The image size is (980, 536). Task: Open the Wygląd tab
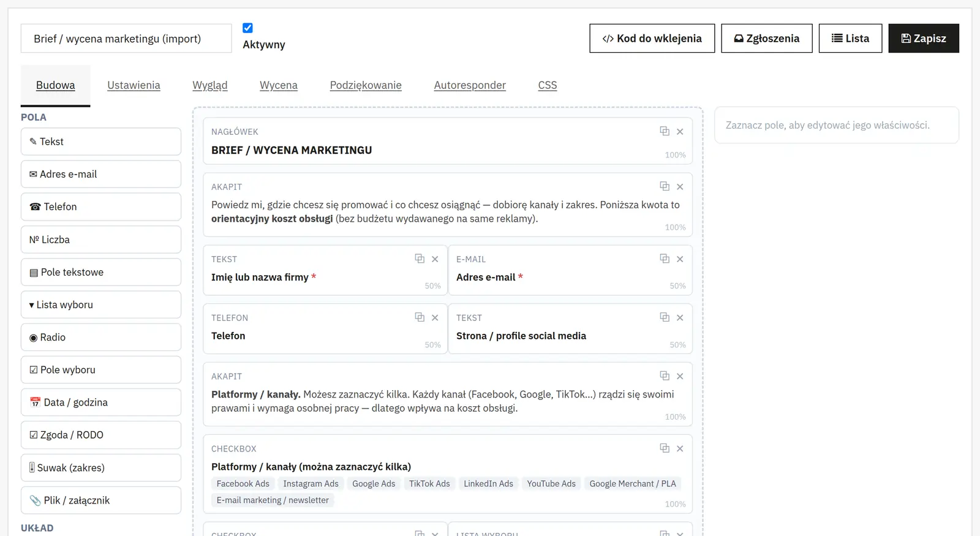(210, 85)
